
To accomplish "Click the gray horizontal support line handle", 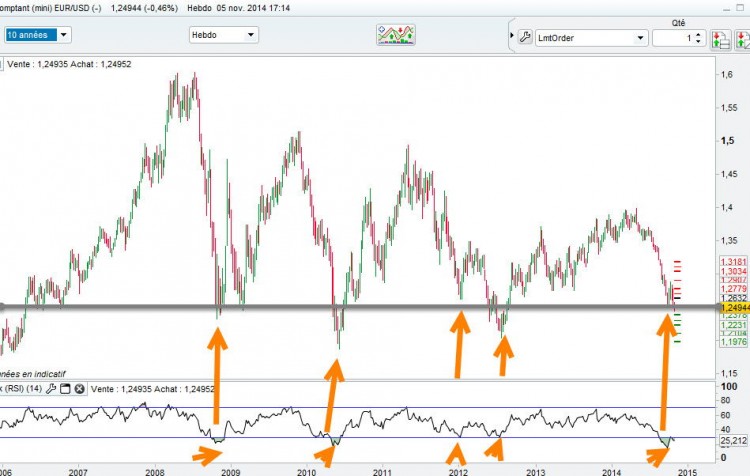I will pos(2,307).
